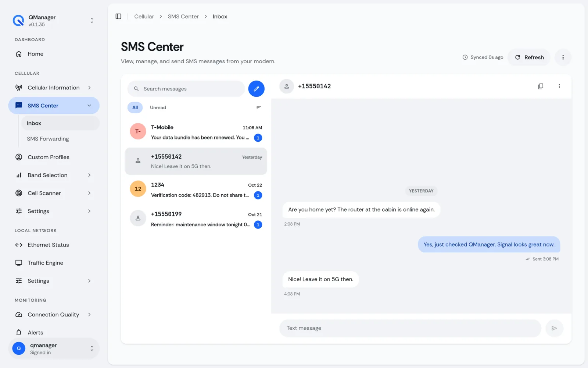Image resolution: width=588 pixels, height=368 pixels.
Task: Open SMS Center page overflow menu
Action: coord(563,57)
